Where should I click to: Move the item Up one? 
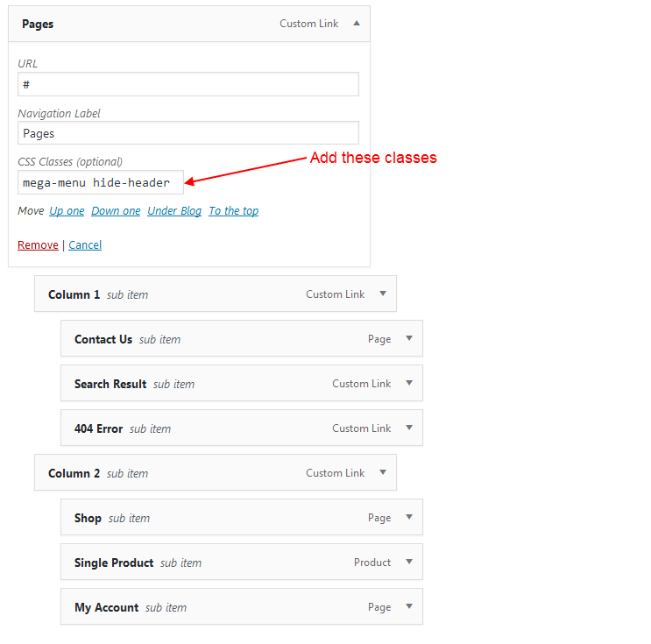[x=67, y=211]
